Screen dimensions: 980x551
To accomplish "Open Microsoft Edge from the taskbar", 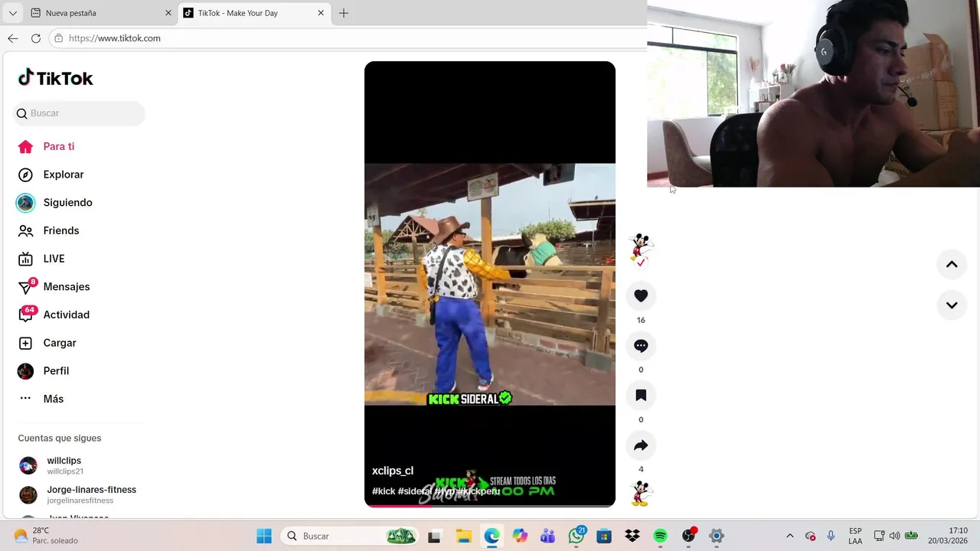I will (x=492, y=536).
